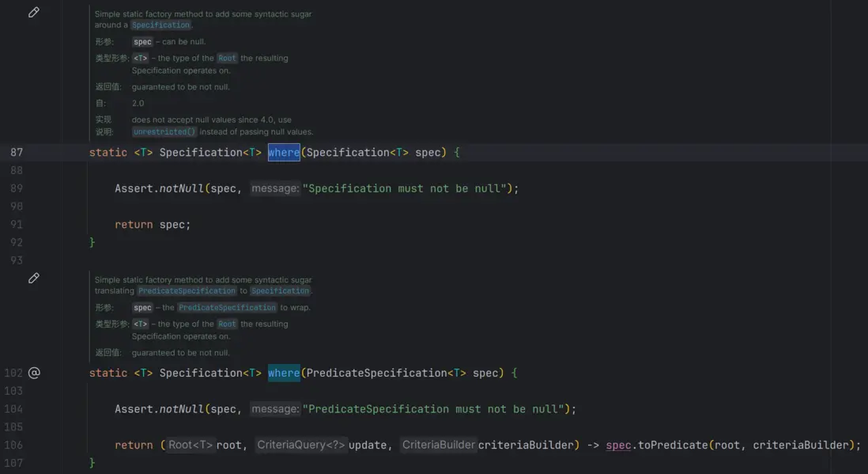Click the static keyword on line 87

tap(108, 153)
